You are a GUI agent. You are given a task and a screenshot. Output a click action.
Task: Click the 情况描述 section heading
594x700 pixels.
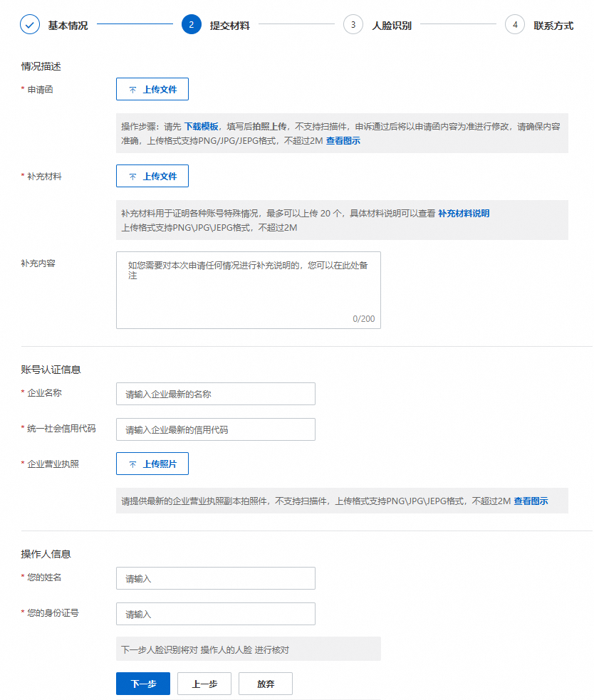[x=41, y=66]
